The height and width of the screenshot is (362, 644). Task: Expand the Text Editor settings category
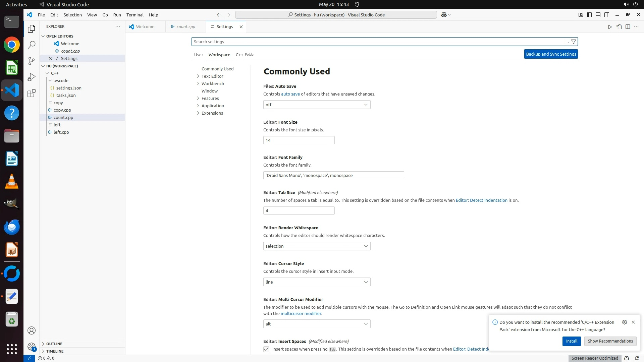(x=212, y=76)
